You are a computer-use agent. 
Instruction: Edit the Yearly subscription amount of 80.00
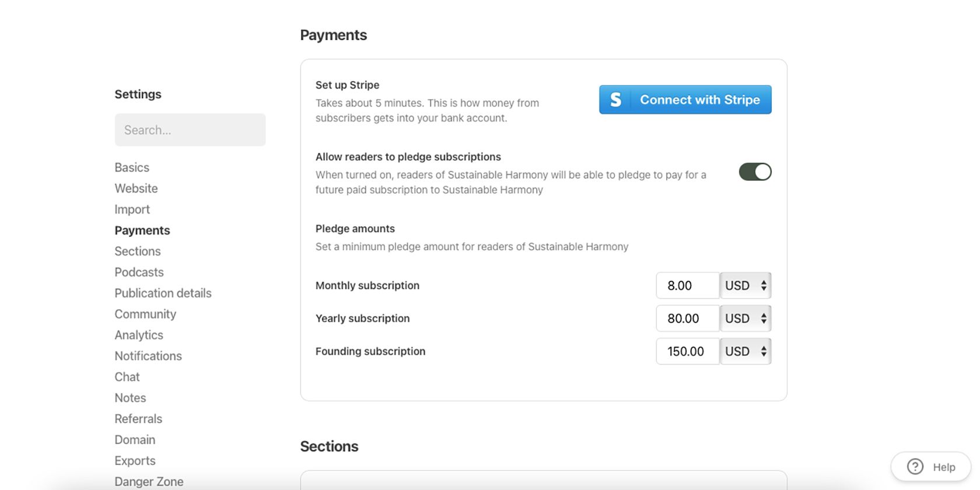click(x=688, y=318)
